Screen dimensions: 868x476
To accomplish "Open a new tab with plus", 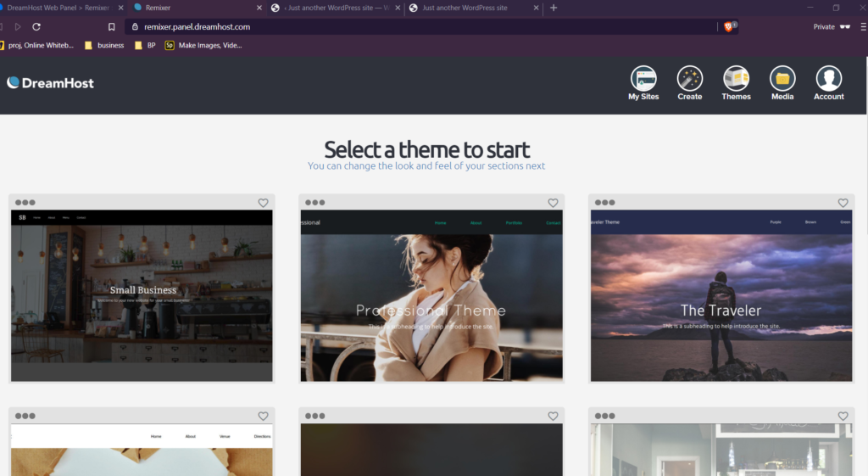I will (x=554, y=8).
